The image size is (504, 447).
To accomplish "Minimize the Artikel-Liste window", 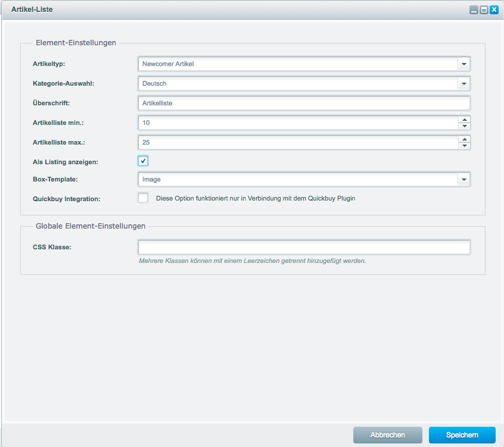I will pos(474,10).
